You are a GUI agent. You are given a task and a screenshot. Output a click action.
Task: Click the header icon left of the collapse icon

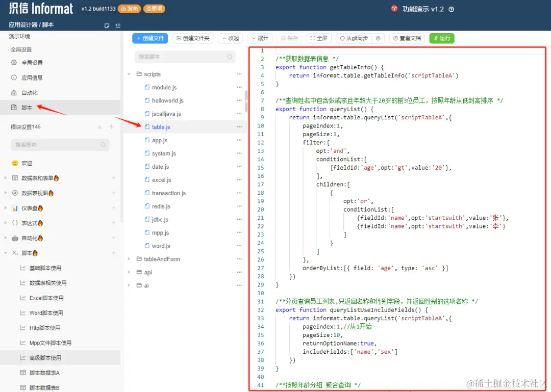[x=107, y=25]
